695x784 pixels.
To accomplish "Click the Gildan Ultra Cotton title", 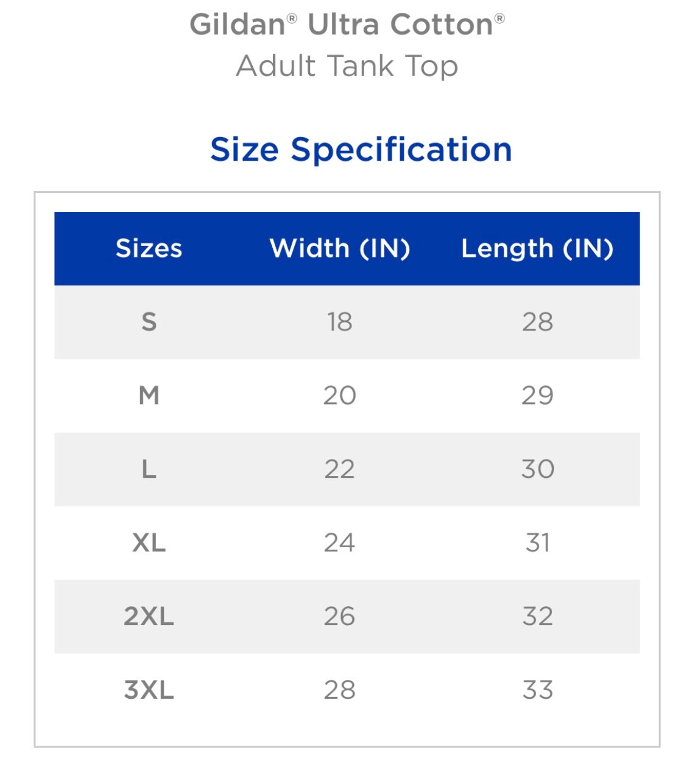I will pyautogui.click(x=347, y=25).
